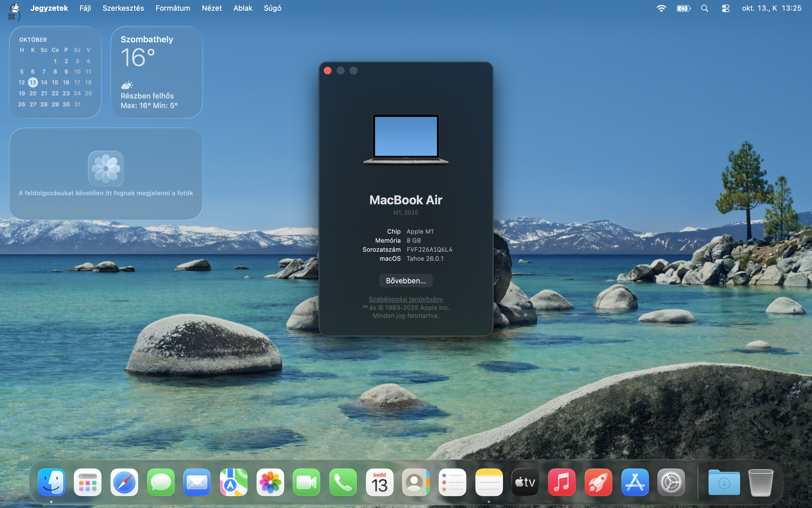Image resolution: width=812 pixels, height=508 pixels.
Task: Click the MacBook Air title text
Action: [x=406, y=200]
